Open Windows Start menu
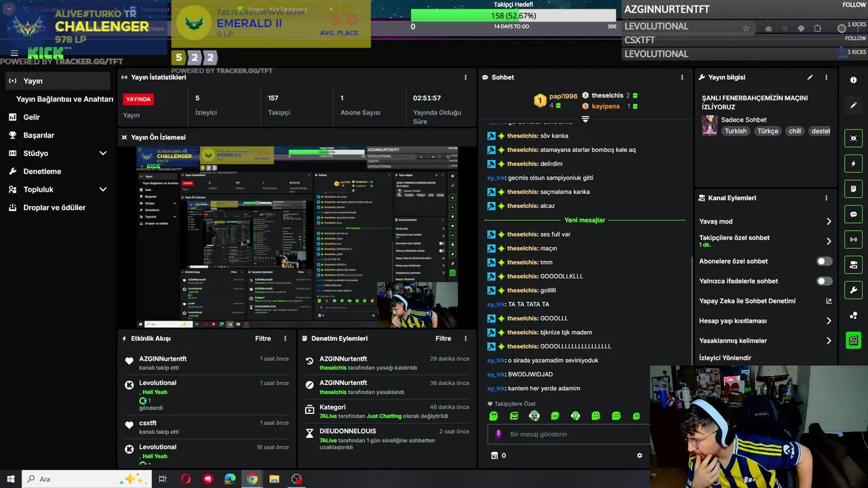Screen dimensions: 868x488 coord(11,479)
